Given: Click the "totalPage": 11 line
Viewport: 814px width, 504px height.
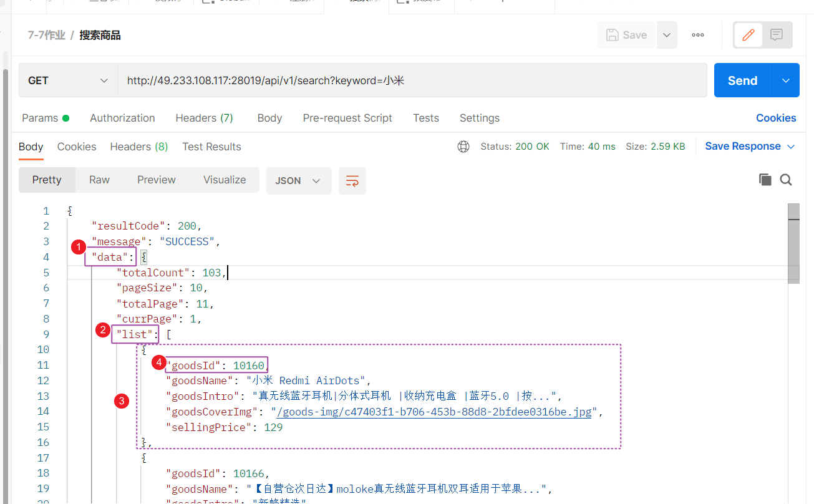Looking at the screenshot, I should click(x=165, y=304).
